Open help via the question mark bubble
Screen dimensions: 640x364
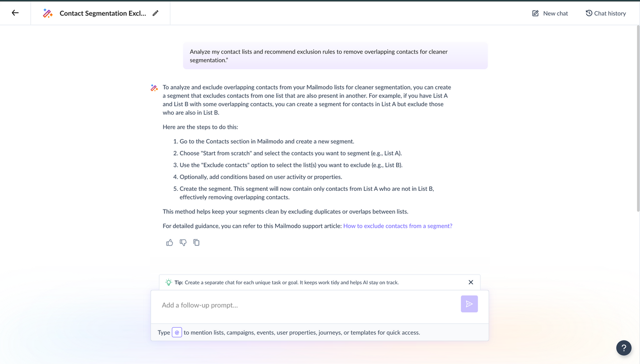(x=623, y=348)
